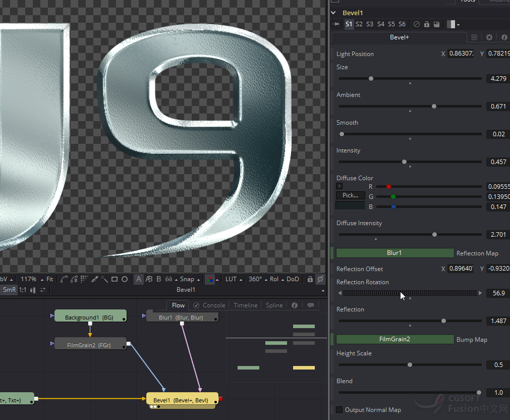Toggle A/B split view in viewer
The image size is (510, 420).
[x=149, y=279]
